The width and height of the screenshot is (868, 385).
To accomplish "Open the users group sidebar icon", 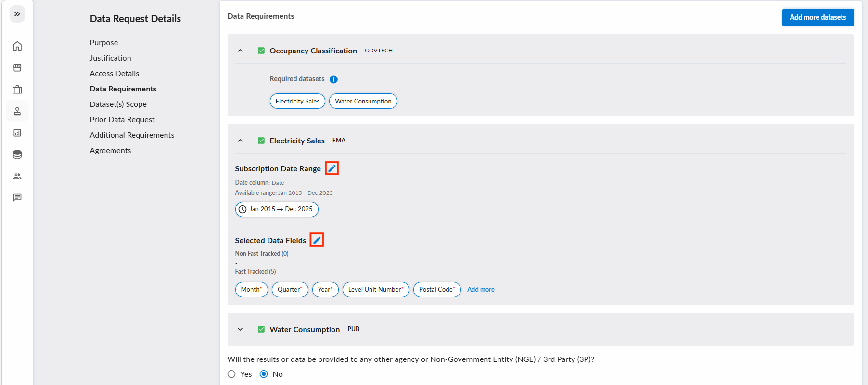I will (x=17, y=176).
